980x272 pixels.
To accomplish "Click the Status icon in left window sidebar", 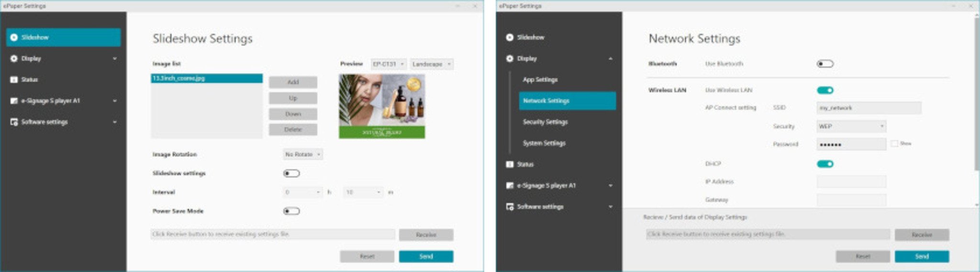I will click(x=14, y=79).
